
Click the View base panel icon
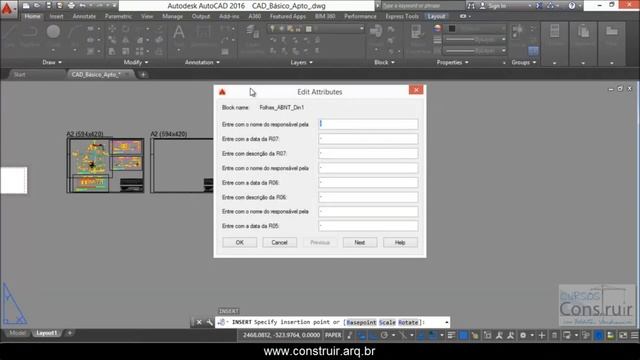[x=611, y=32]
